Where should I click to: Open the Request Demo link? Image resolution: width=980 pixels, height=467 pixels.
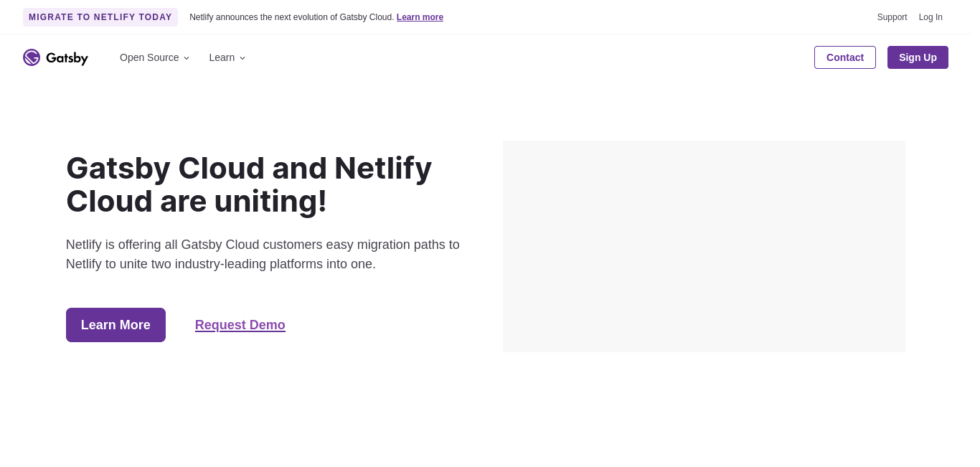pos(240,325)
